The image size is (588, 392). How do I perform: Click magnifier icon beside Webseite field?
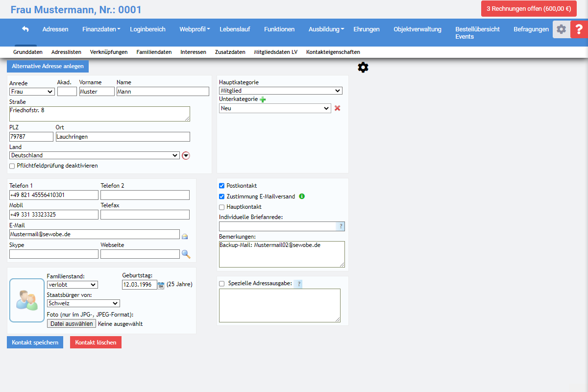[186, 254]
